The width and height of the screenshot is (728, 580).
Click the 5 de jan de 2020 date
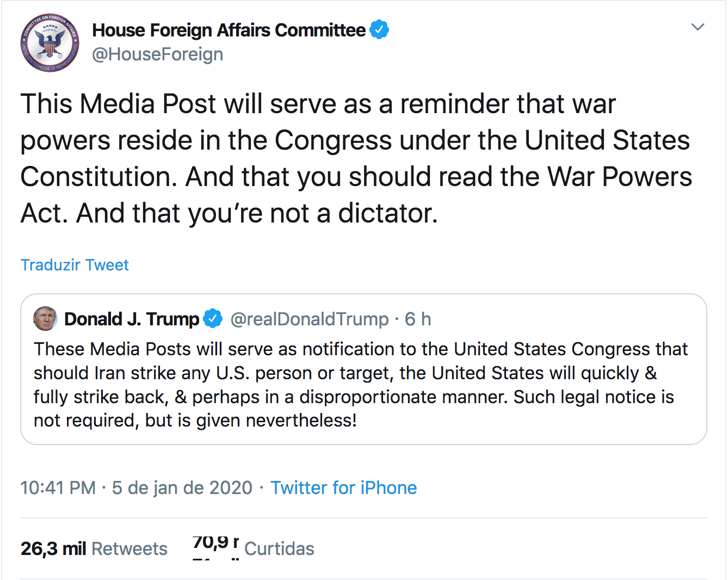coord(182,488)
